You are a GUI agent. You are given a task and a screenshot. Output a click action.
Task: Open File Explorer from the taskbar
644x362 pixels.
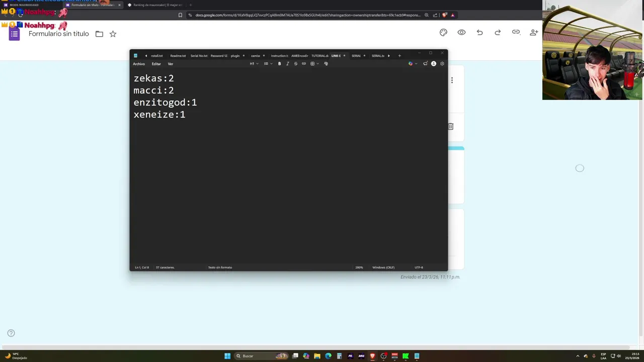(x=317, y=356)
